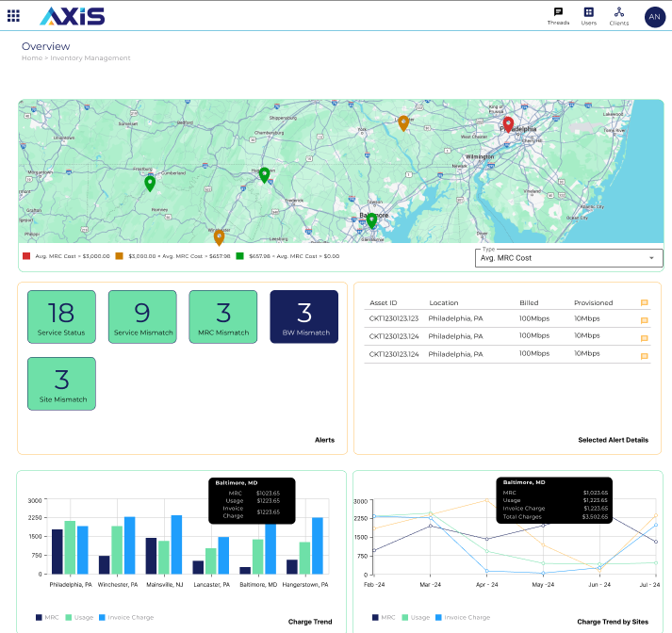Click asset ID CKT1230123.123
This screenshot has height=633, width=672.
[x=393, y=318]
